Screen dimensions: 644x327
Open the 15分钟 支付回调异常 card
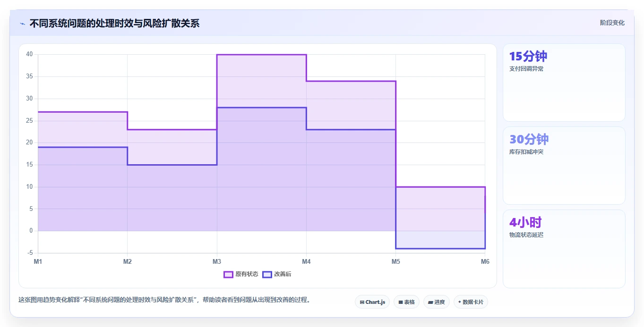coord(564,83)
